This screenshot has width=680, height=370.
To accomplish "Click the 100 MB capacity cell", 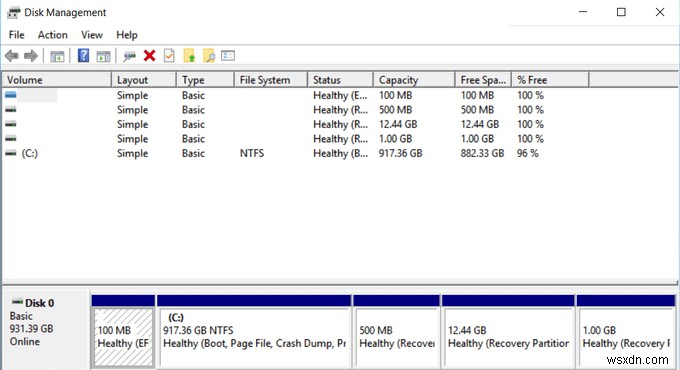I will (x=396, y=95).
